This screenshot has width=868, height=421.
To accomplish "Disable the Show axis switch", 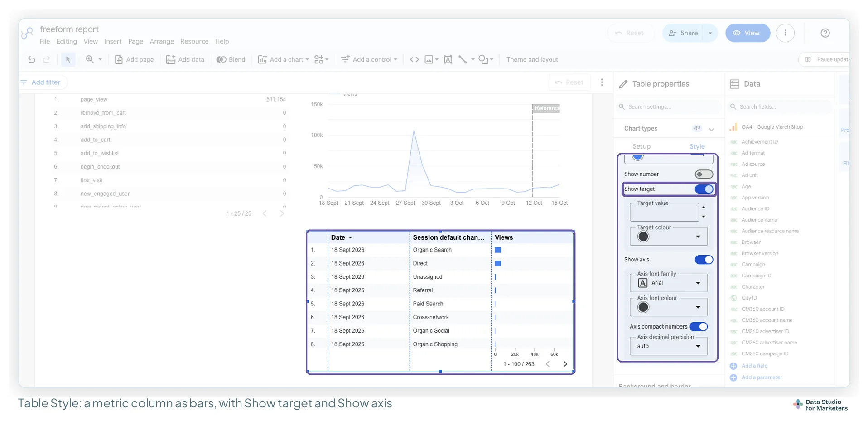I will pyautogui.click(x=704, y=260).
